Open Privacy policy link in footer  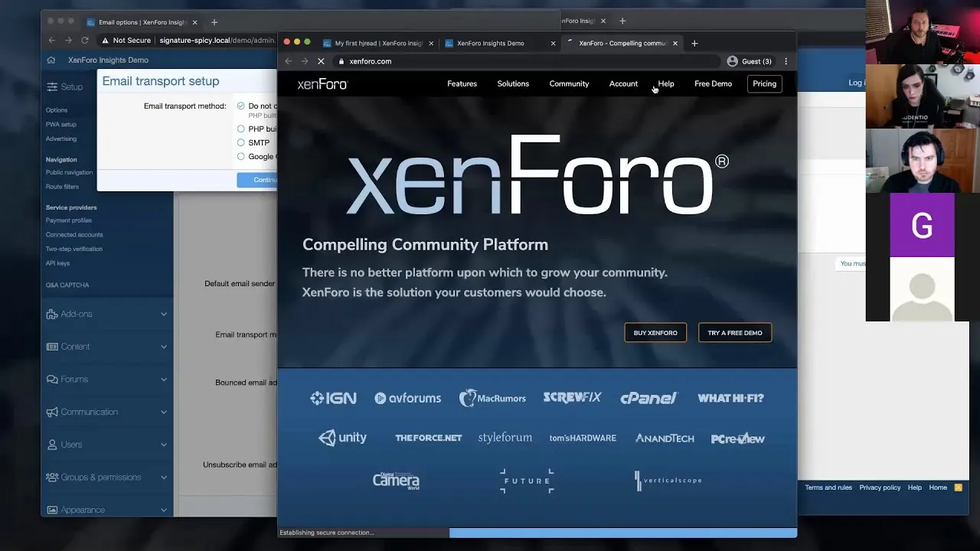(880, 487)
